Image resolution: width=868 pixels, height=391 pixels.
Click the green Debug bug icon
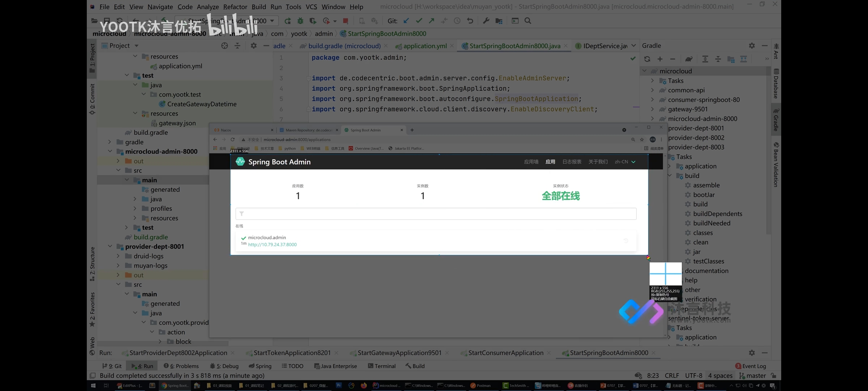pos(300,21)
